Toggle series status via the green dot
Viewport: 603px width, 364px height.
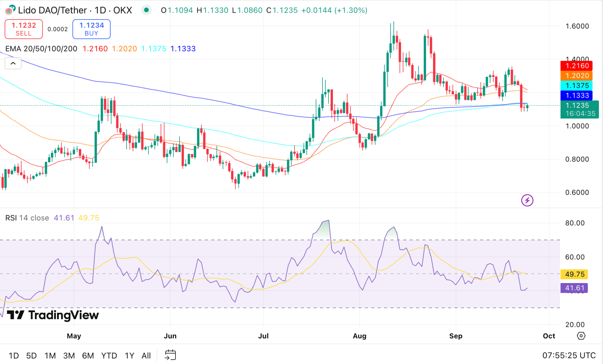click(x=146, y=10)
